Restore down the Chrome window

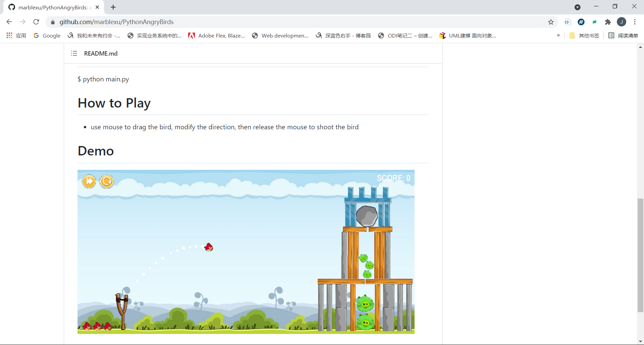click(615, 6)
